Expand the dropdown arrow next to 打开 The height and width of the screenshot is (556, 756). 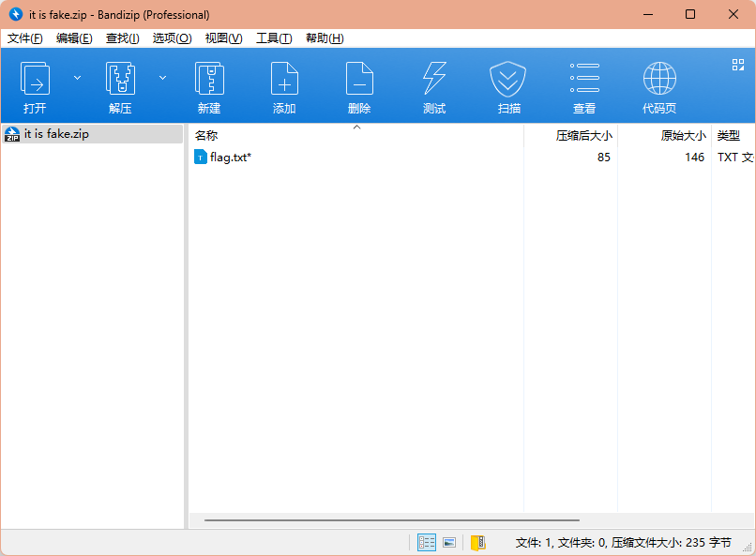click(x=78, y=78)
